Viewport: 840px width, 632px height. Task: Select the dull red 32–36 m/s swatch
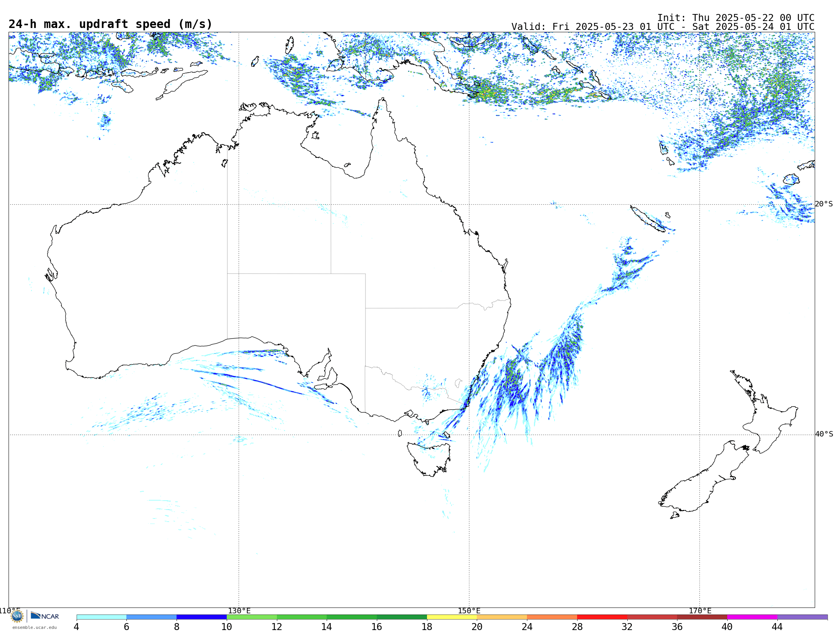coord(652,617)
